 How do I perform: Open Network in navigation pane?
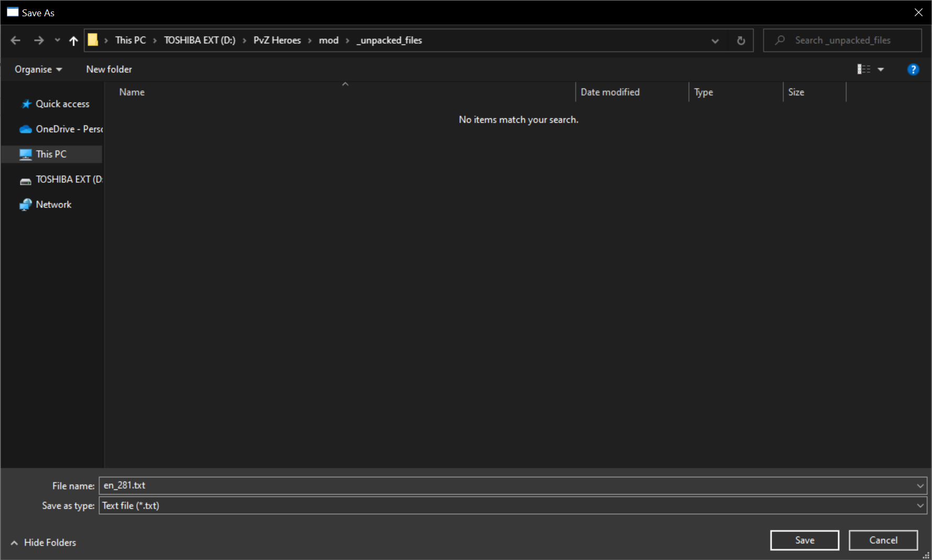click(46, 204)
